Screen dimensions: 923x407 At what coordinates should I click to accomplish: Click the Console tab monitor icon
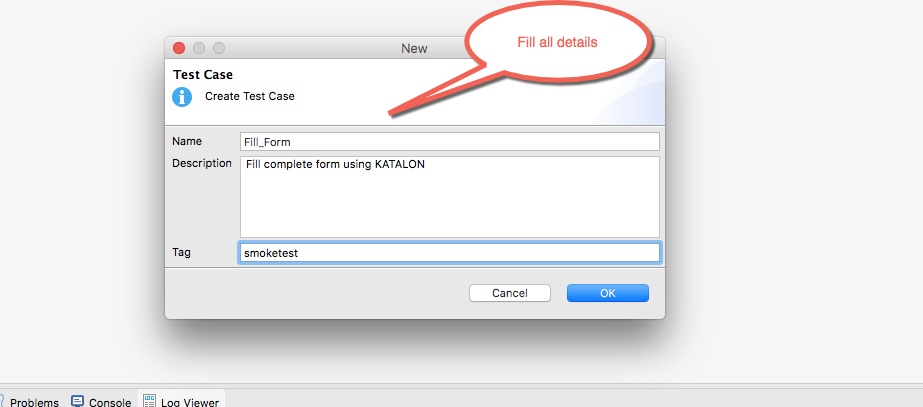(77, 402)
